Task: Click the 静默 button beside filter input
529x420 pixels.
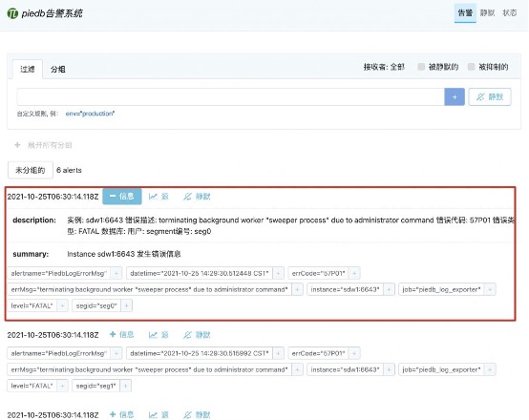Action: pos(490,96)
